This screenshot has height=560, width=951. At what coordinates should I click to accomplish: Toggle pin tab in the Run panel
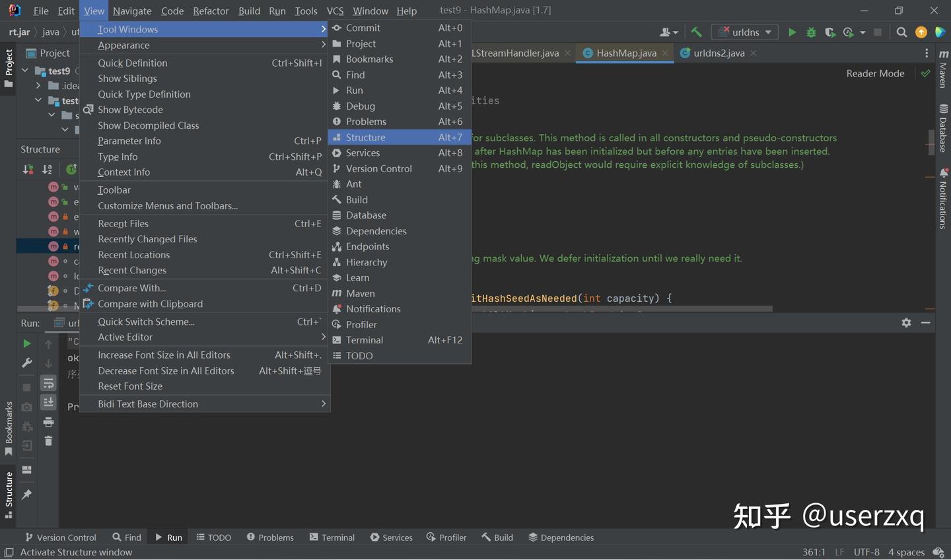[x=26, y=494]
